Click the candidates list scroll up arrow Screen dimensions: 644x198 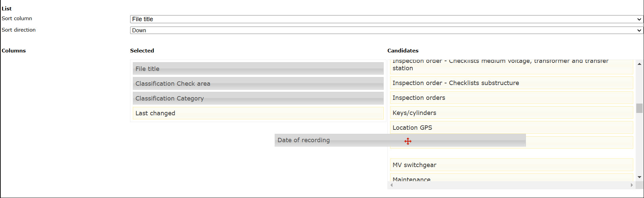point(640,64)
